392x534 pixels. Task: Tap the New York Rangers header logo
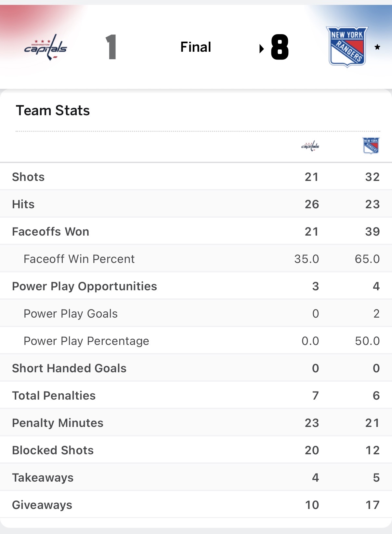point(347,47)
